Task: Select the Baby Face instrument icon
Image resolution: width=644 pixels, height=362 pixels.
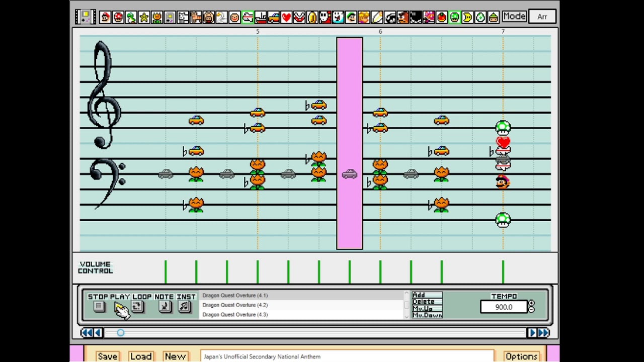Action: click(235, 18)
